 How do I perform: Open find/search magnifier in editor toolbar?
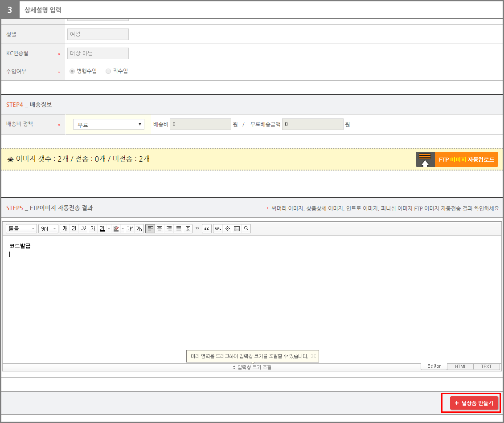click(246, 228)
